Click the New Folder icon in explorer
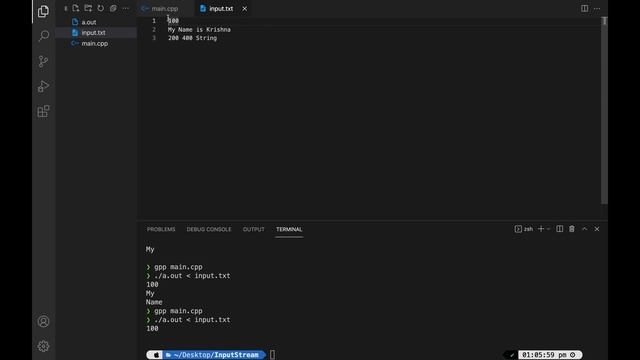Image resolution: width=640 pixels, height=360 pixels. coord(88,8)
